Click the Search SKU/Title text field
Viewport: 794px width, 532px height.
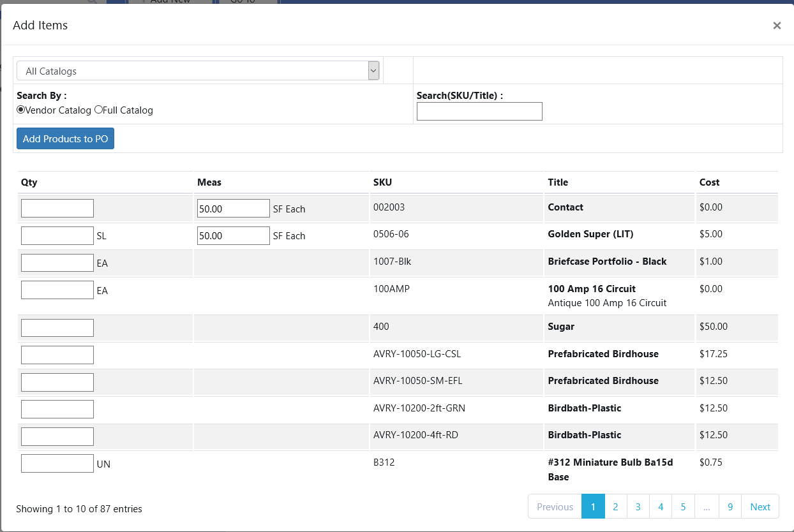[x=479, y=112]
